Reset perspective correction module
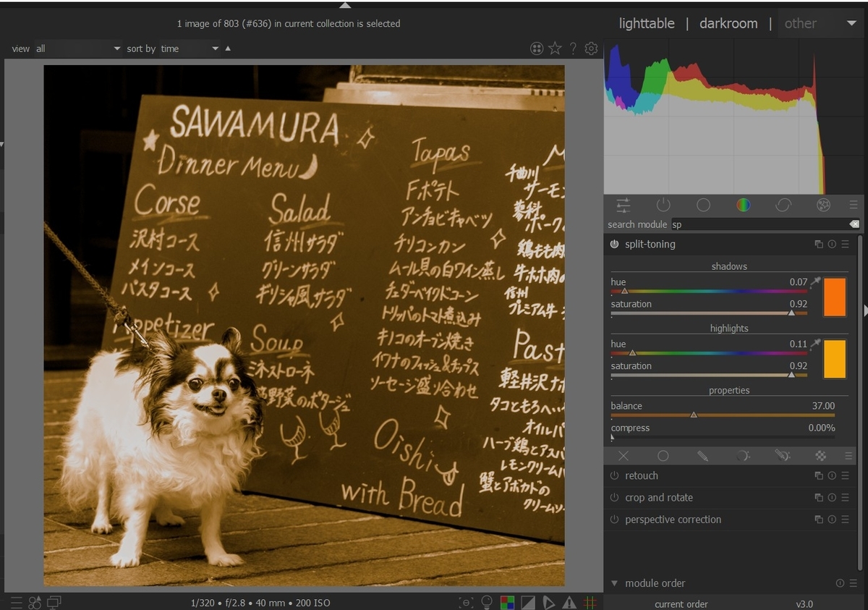The width and height of the screenshot is (868, 610). [832, 520]
